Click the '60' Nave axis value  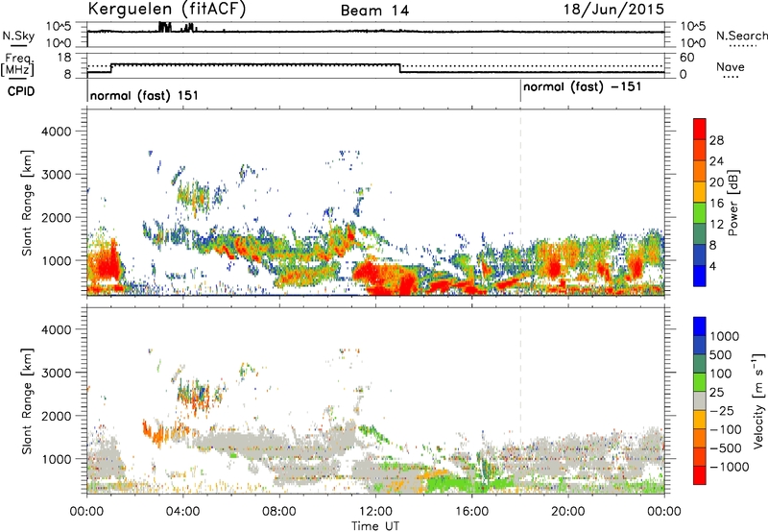[x=686, y=58]
